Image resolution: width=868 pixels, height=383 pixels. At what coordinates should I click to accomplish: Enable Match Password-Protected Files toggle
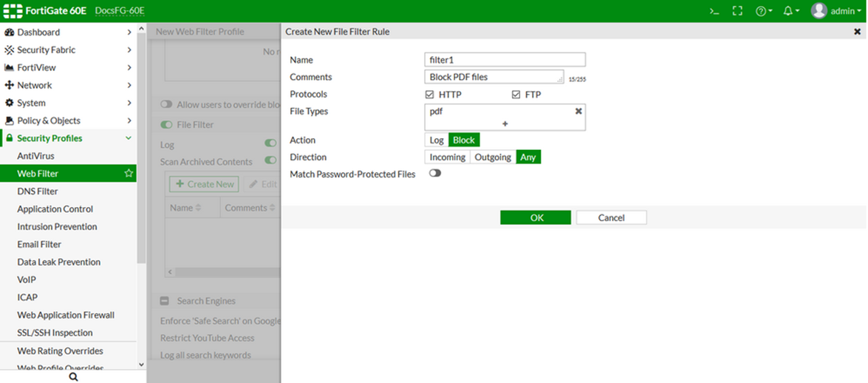(x=434, y=173)
